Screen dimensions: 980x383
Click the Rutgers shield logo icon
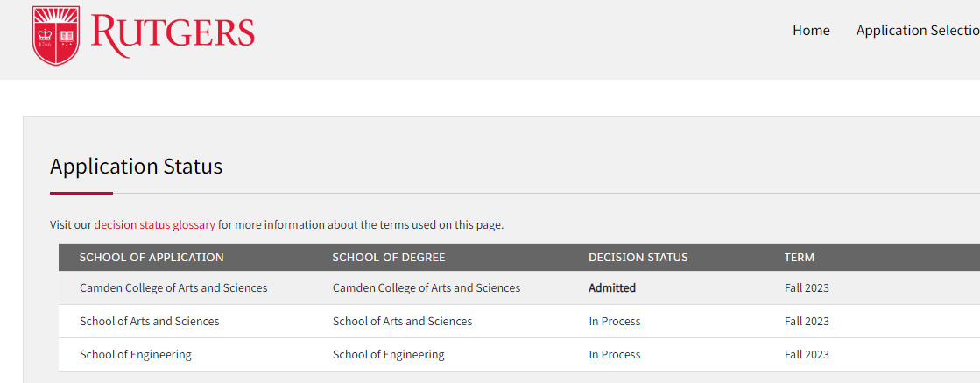56,35
